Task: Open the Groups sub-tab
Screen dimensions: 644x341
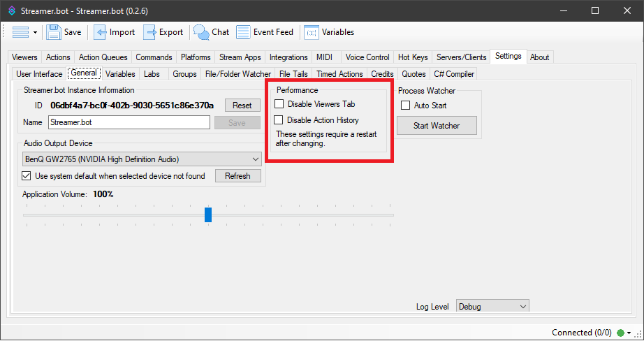Action: click(x=184, y=74)
